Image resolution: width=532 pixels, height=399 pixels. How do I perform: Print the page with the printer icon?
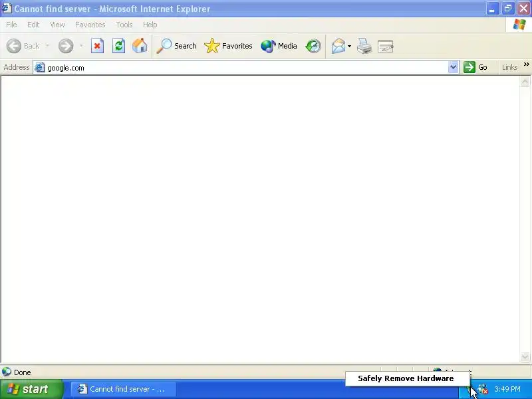pyautogui.click(x=364, y=46)
